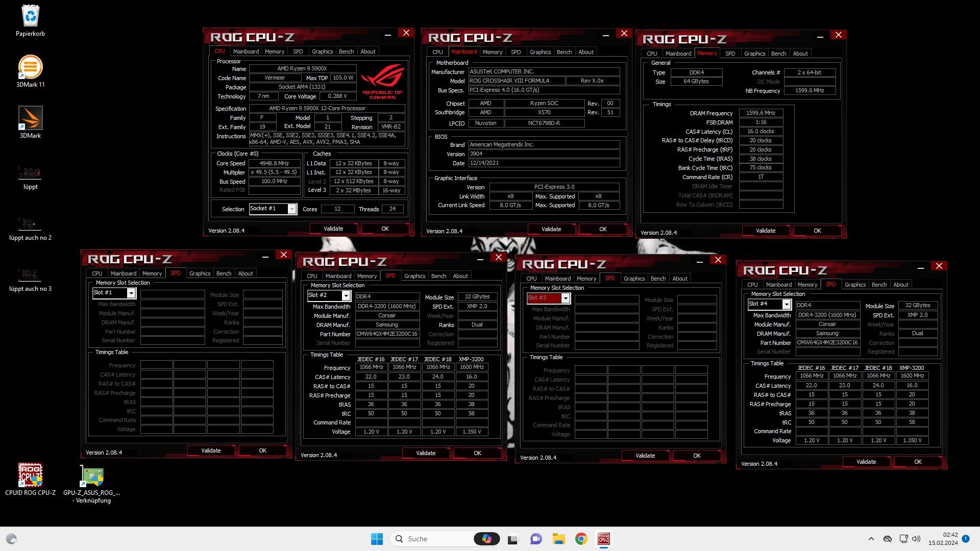Open the Slot #1 memory slot dropdown
Image resolution: width=980 pixels, height=551 pixels.
pyautogui.click(x=131, y=293)
